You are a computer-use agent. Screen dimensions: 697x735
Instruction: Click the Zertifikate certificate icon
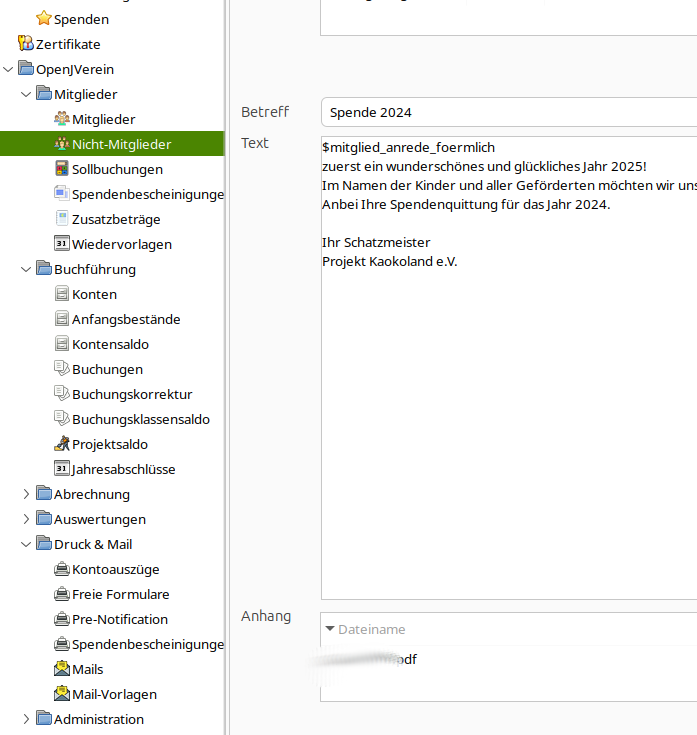(x=26, y=44)
